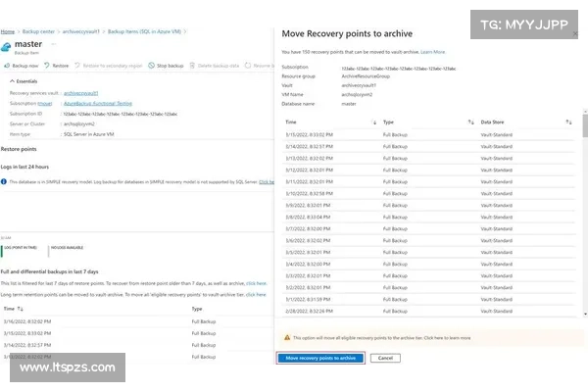Click the archive list scrollbar thumb
Screen dimensions: 588x392
tap(585, 125)
